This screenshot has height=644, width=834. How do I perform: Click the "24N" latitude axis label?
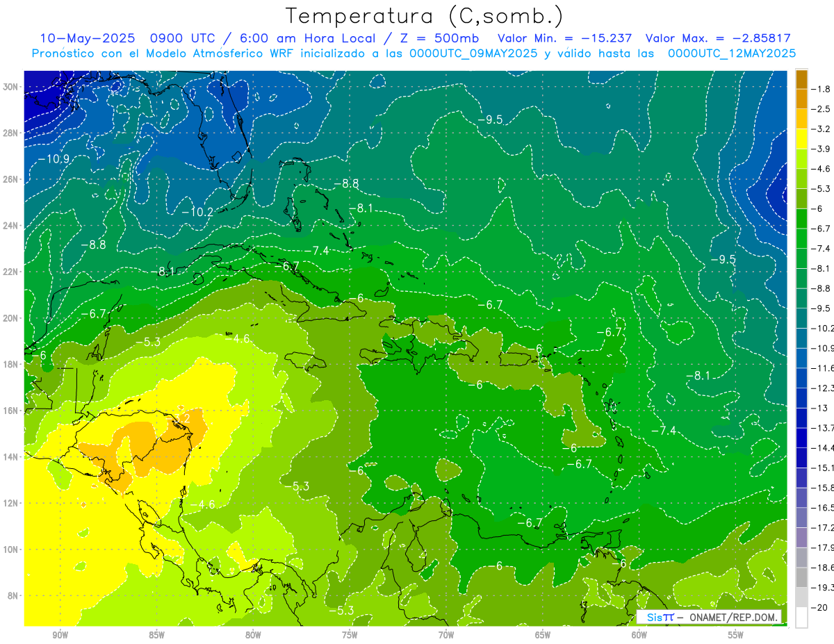(12, 226)
